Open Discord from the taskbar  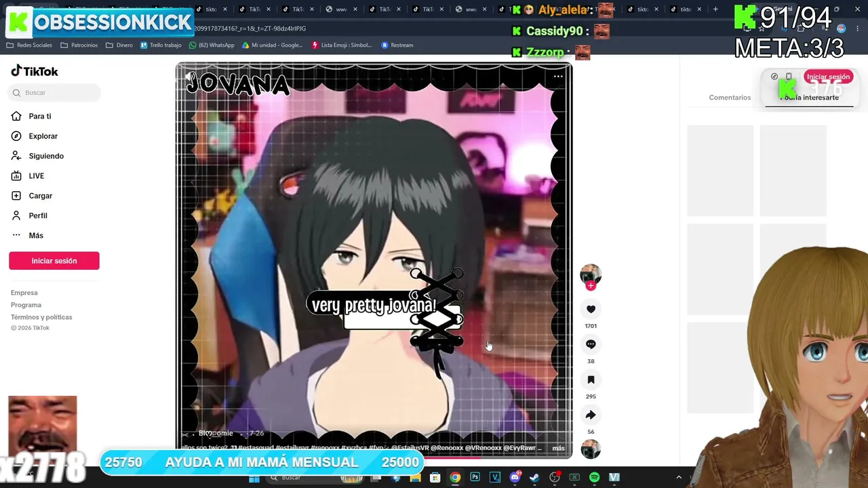click(515, 478)
